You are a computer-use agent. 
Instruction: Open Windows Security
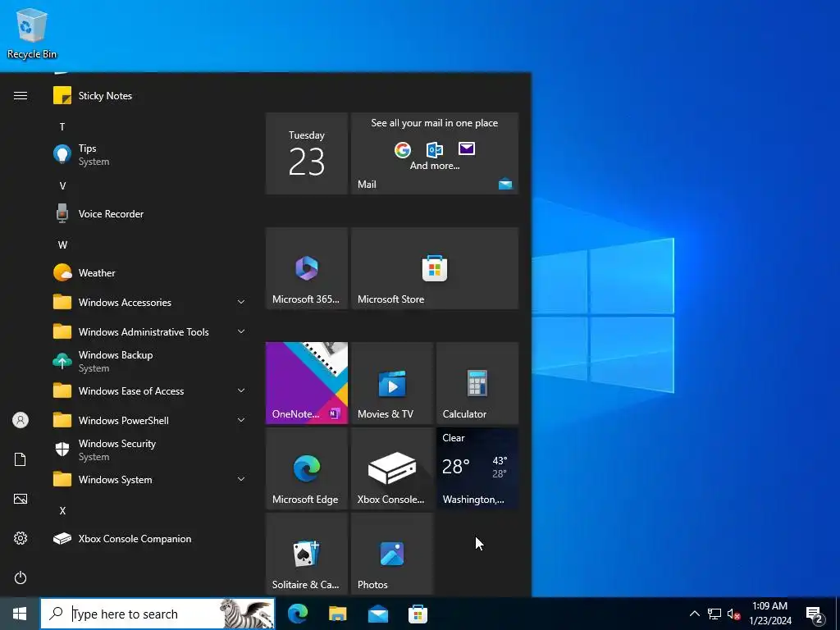tap(150, 450)
